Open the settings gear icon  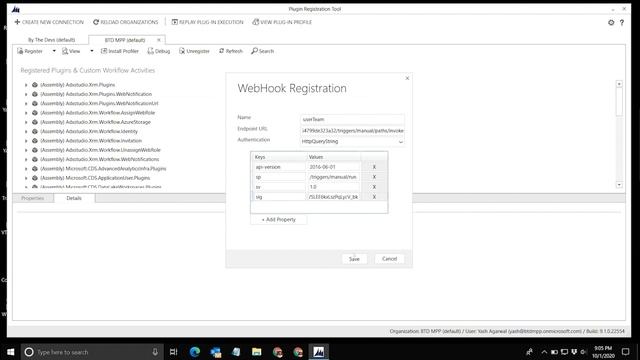click(x=611, y=22)
